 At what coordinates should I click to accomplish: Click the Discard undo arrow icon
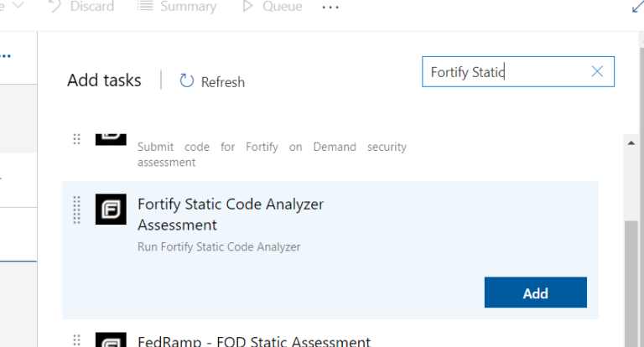[55, 6]
